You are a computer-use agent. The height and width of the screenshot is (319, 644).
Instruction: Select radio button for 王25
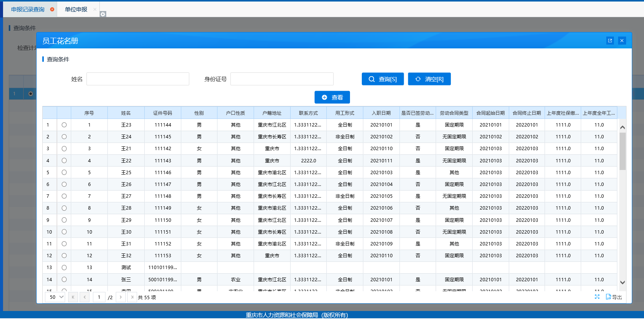[x=64, y=172]
